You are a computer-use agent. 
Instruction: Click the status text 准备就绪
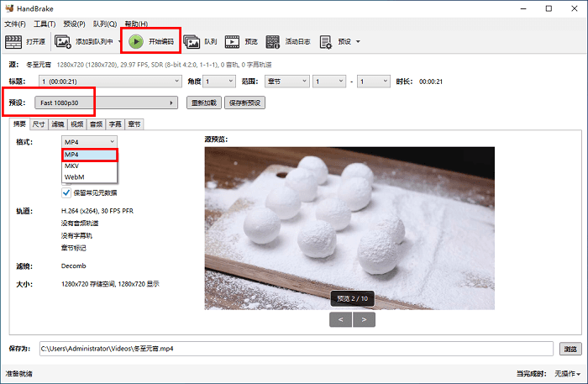pos(19,374)
